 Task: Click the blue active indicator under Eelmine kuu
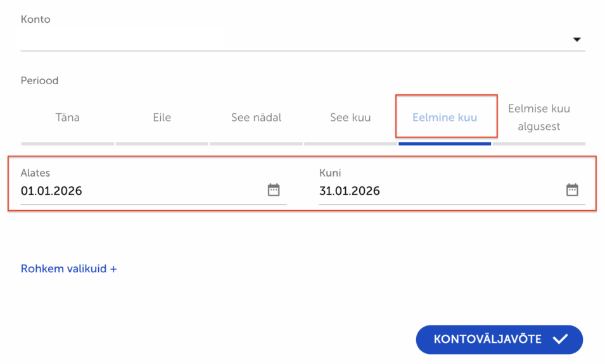click(445, 144)
